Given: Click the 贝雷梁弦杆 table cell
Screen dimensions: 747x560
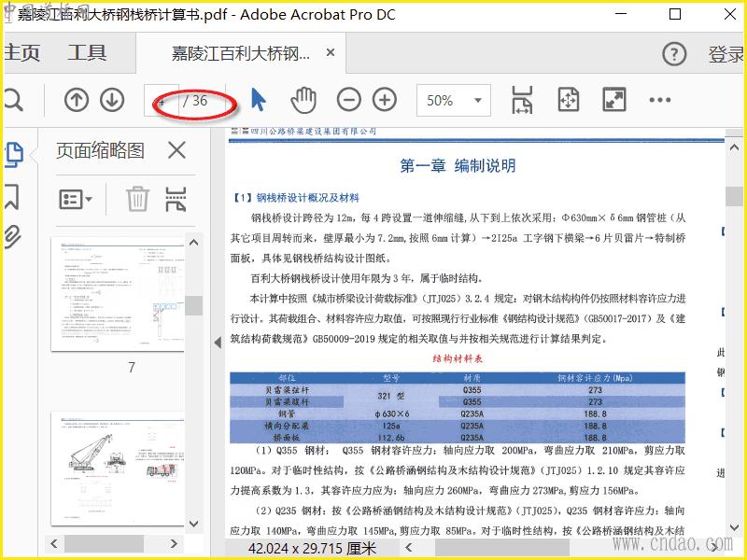Looking at the screenshot, I should pyautogui.click(x=287, y=390).
